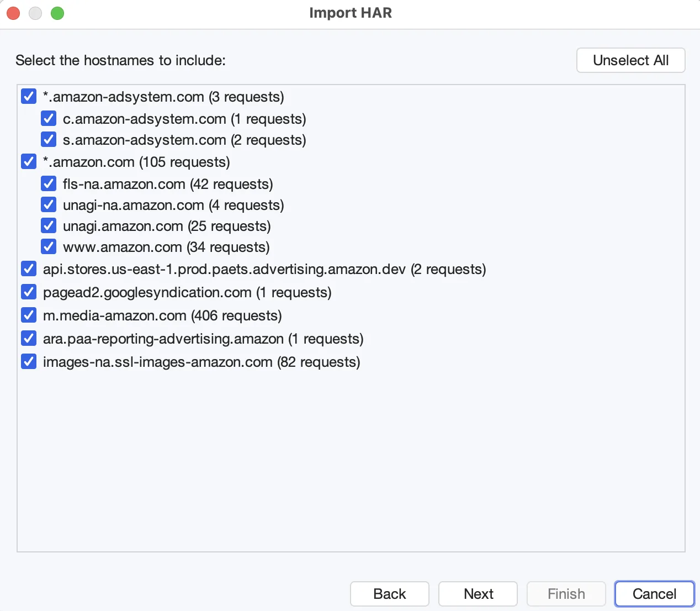
Task: Deselect unagi-na.amazon.com checkbox
Action: [49, 205]
